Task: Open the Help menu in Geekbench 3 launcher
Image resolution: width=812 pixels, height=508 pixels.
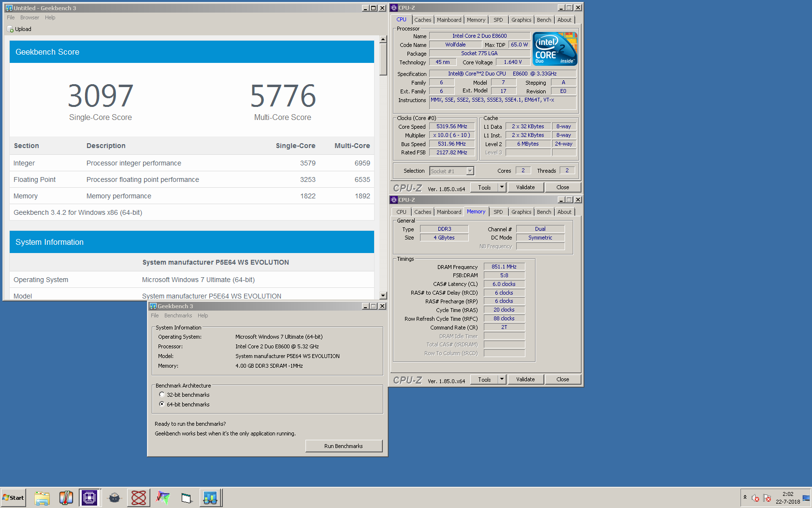Action: tap(203, 315)
